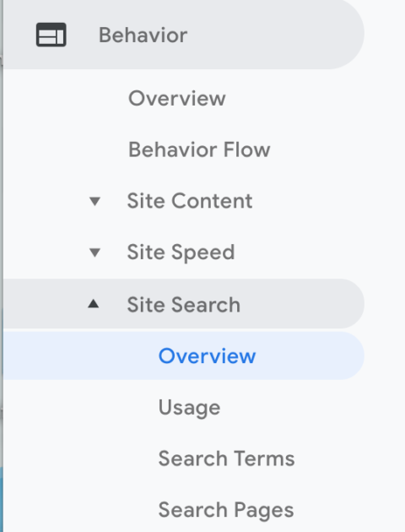Select blue Overview under Site Search
The height and width of the screenshot is (532, 405).
coord(207,356)
